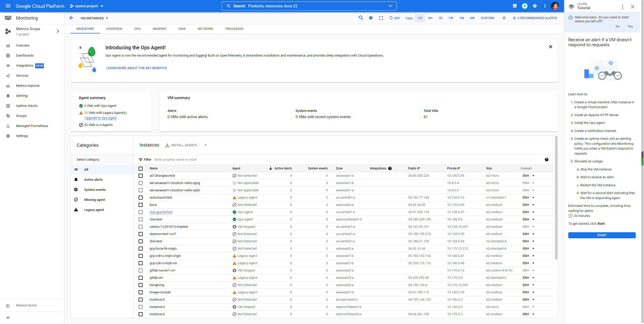The image size is (644, 324).
Task: Star this dashboard as favorite
Action: click(504, 18)
